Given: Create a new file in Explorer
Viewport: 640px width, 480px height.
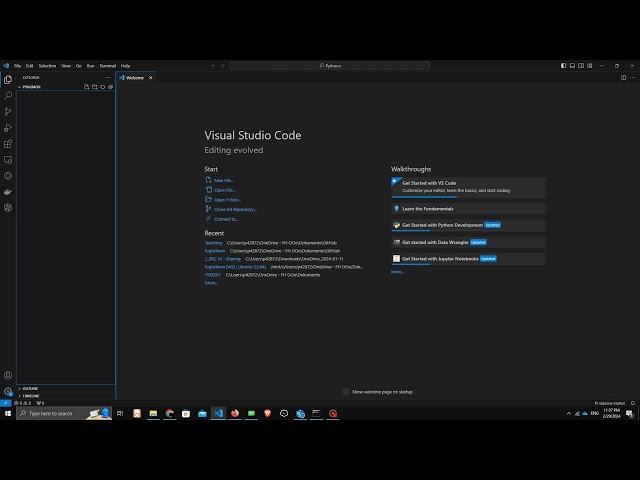Looking at the screenshot, I should click(86, 87).
